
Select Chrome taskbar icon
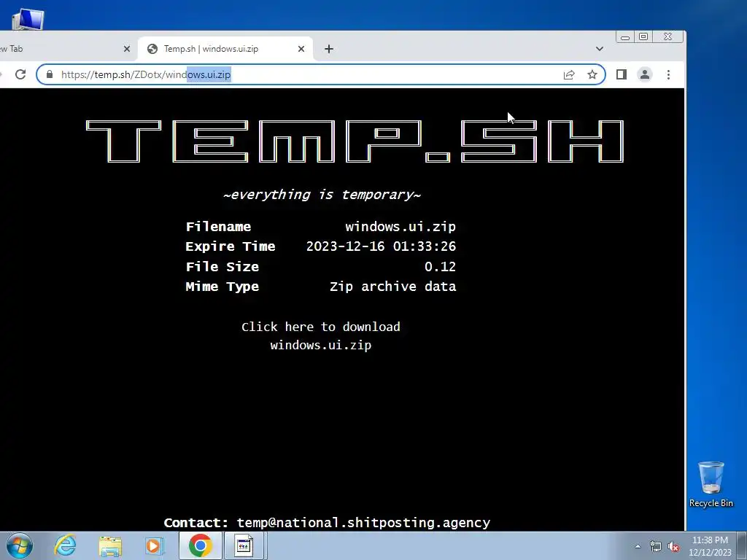click(x=200, y=545)
